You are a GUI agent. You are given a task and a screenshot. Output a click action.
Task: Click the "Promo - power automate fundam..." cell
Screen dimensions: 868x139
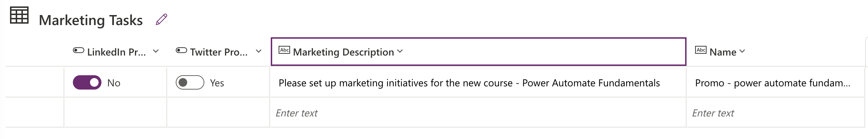[775, 82]
